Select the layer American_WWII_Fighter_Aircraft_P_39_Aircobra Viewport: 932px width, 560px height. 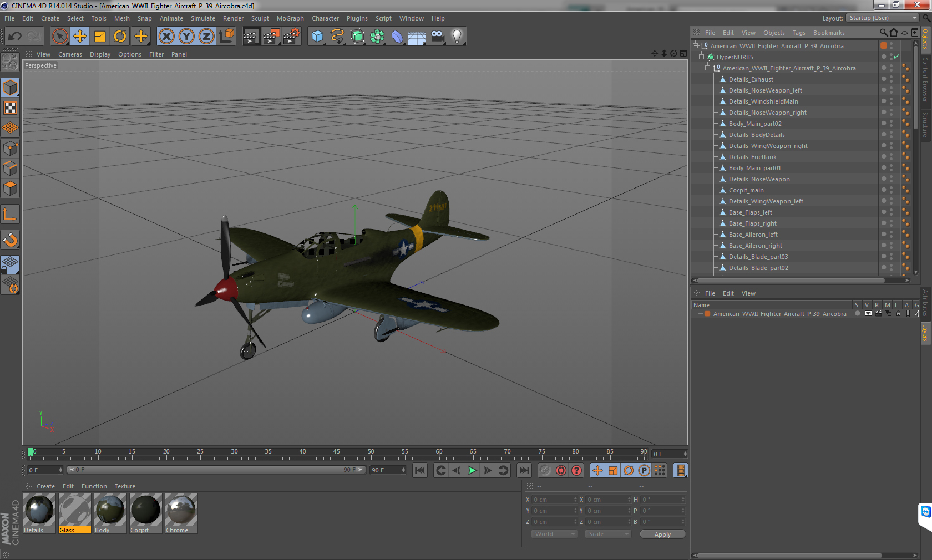pos(779,314)
